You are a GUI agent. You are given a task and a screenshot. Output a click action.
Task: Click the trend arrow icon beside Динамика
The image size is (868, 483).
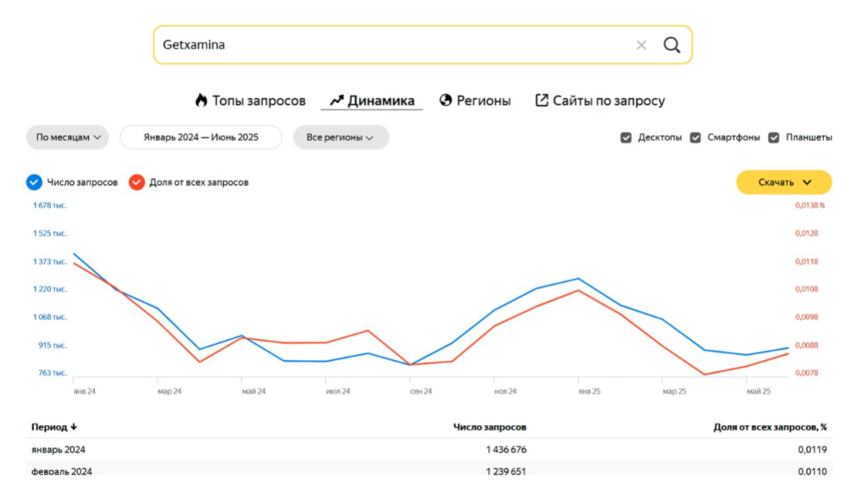click(337, 101)
